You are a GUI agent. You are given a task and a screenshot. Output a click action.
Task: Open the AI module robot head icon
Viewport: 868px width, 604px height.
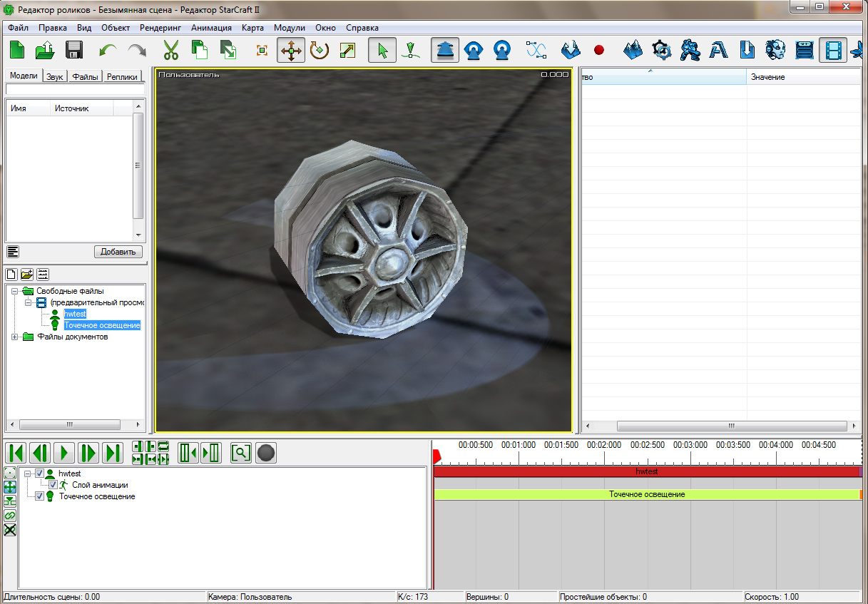point(775,51)
